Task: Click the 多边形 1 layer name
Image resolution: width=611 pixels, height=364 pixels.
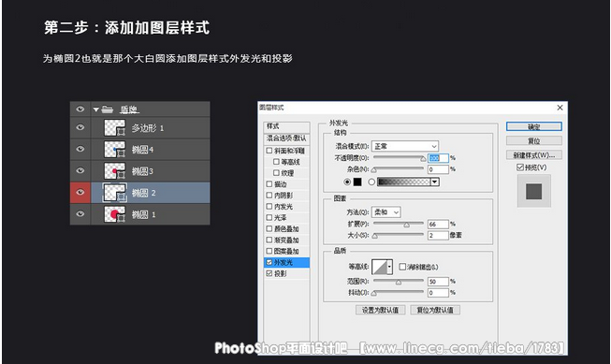Action: (x=148, y=128)
